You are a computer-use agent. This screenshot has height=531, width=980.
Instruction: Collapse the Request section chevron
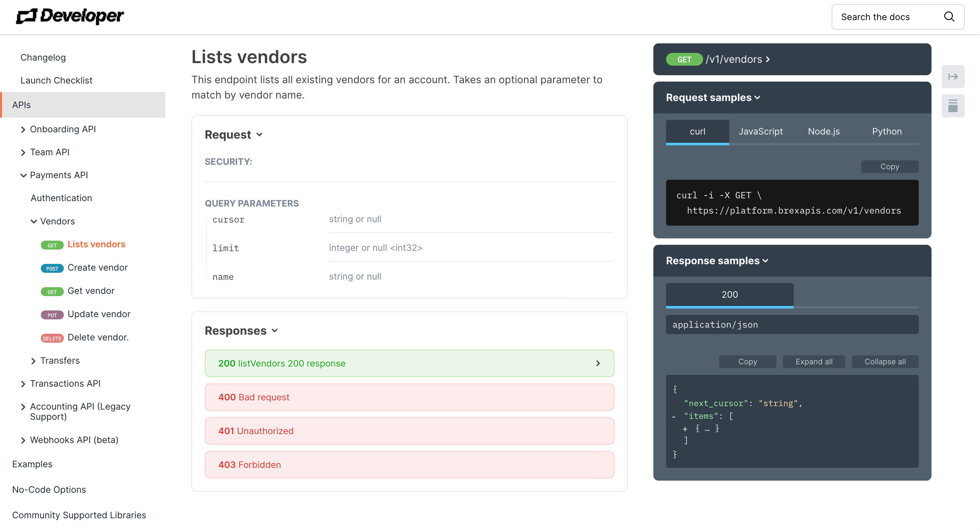pos(259,135)
